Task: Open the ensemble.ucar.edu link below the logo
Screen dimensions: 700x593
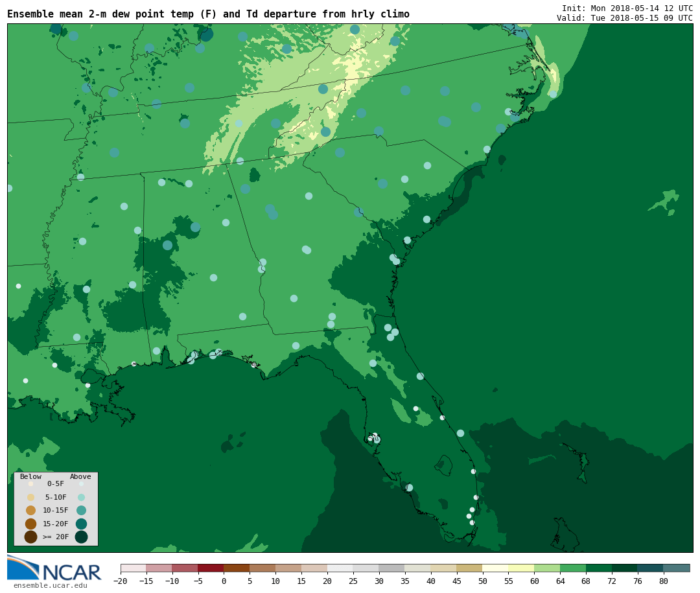Action: click(x=51, y=585)
